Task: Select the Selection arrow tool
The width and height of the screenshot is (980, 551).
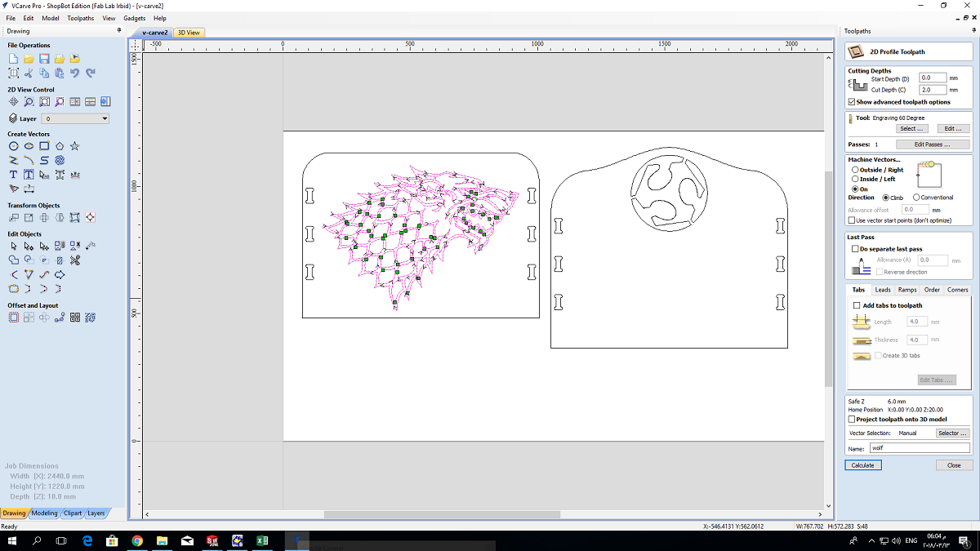Action: pos(13,246)
